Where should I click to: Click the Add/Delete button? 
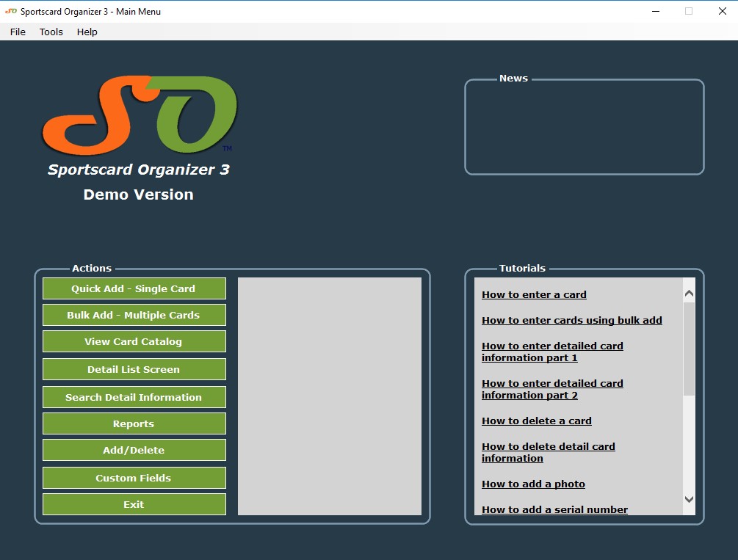(134, 450)
